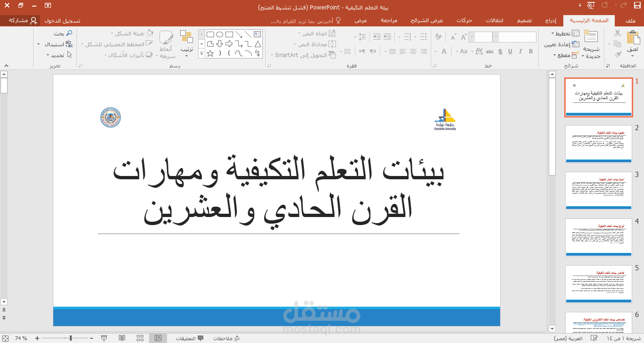Switch to Animations (حركات) tab
Image resolution: width=644 pixels, height=343 pixels.
pyautogui.click(x=465, y=21)
